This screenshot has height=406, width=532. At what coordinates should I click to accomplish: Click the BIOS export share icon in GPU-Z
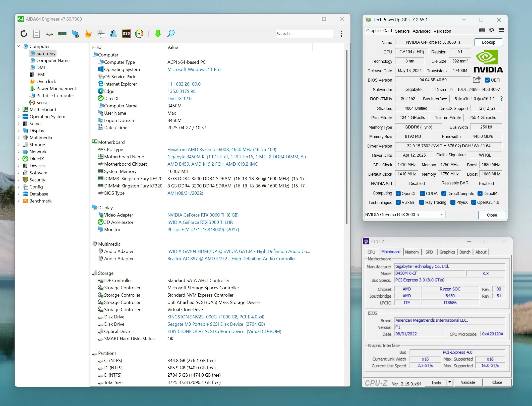477,80
